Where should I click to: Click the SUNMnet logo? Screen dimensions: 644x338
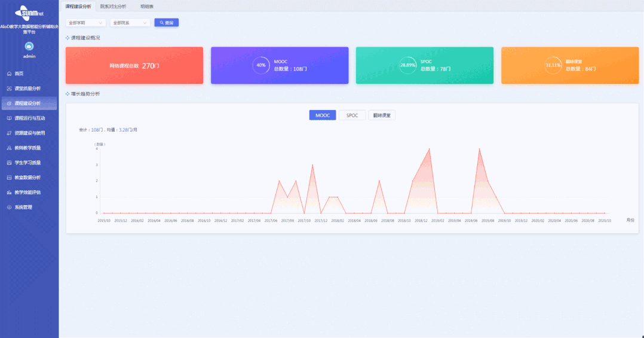[x=29, y=13]
